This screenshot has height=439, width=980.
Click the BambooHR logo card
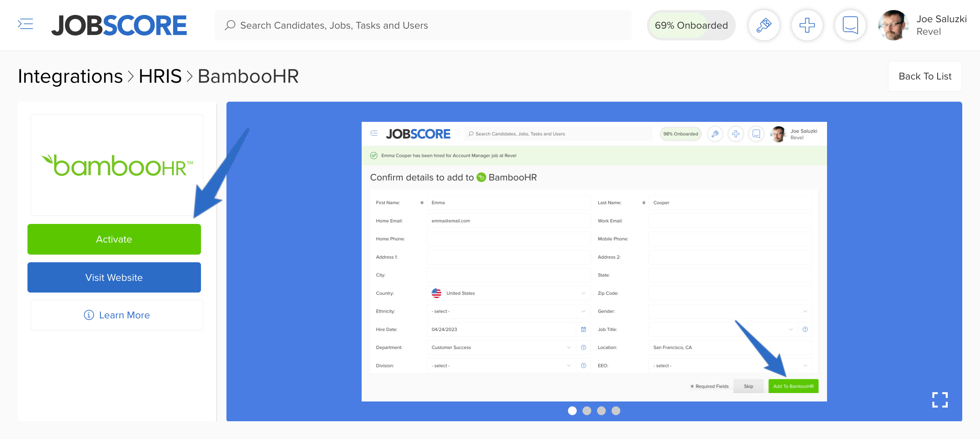[117, 165]
